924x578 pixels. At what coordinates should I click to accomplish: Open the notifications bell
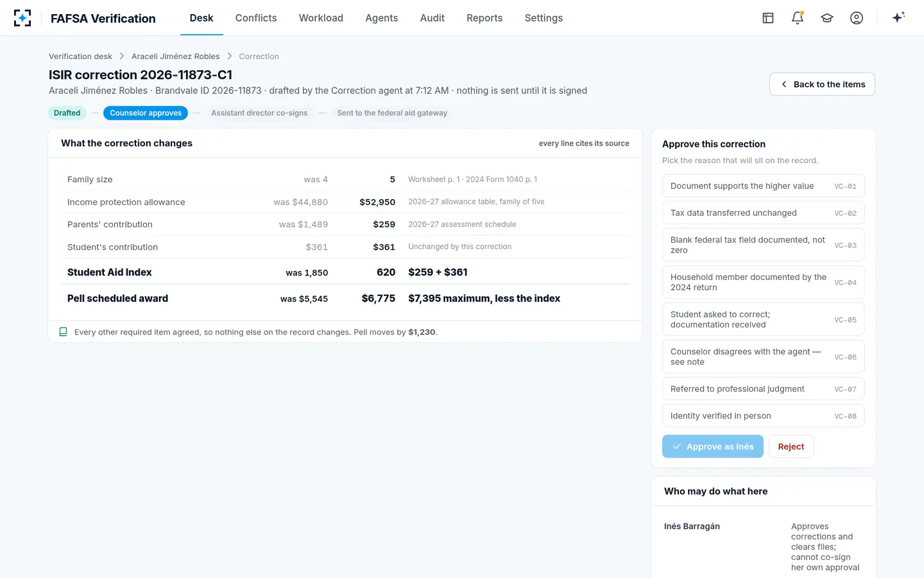coord(798,18)
